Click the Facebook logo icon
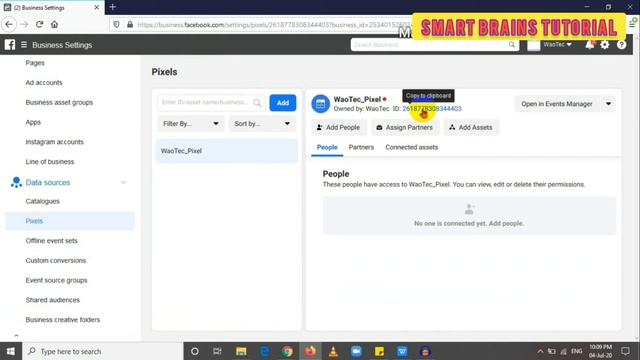The width and height of the screenshot is (640, 360). point(10,44)
